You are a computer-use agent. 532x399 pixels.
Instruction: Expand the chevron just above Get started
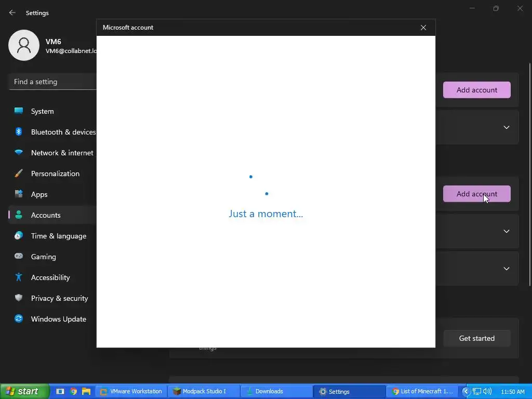[x=506, y=269]
